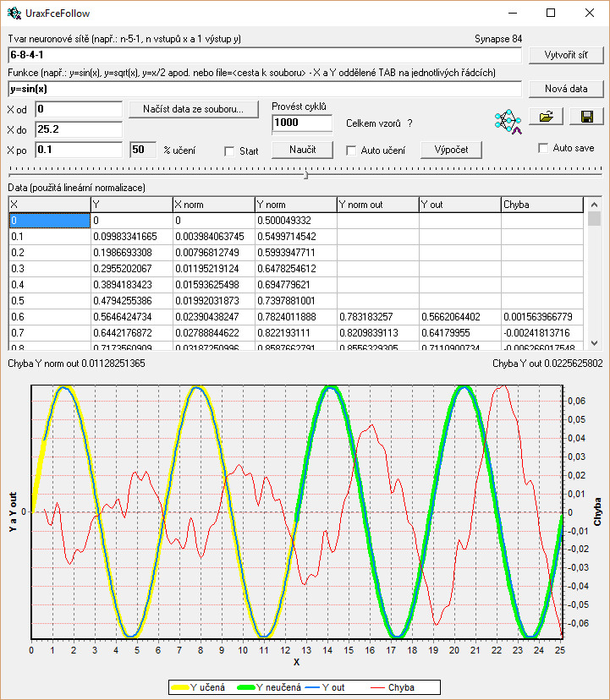Edit the Provést cyklů field 1000
This screenshot has height=700, width=610.
pos(302,123)
